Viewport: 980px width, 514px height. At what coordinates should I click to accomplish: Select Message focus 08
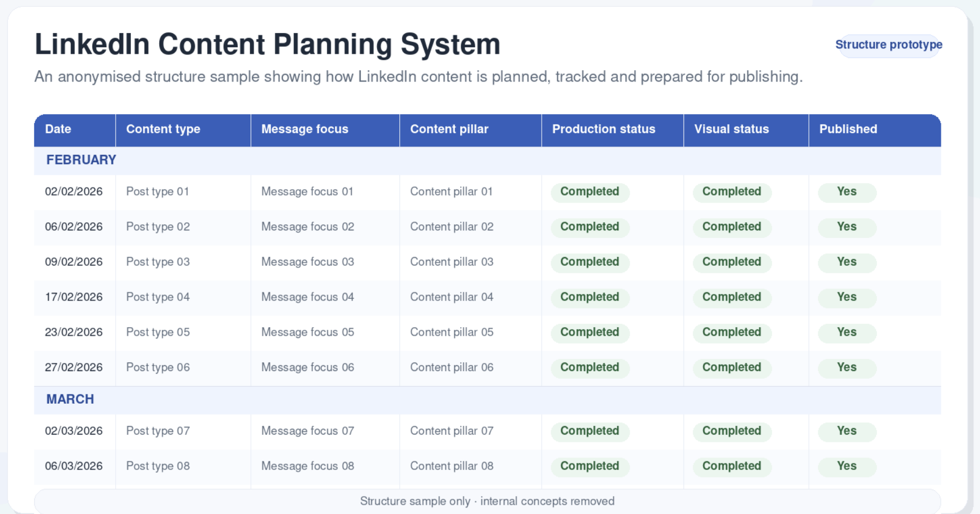(307, 466)
